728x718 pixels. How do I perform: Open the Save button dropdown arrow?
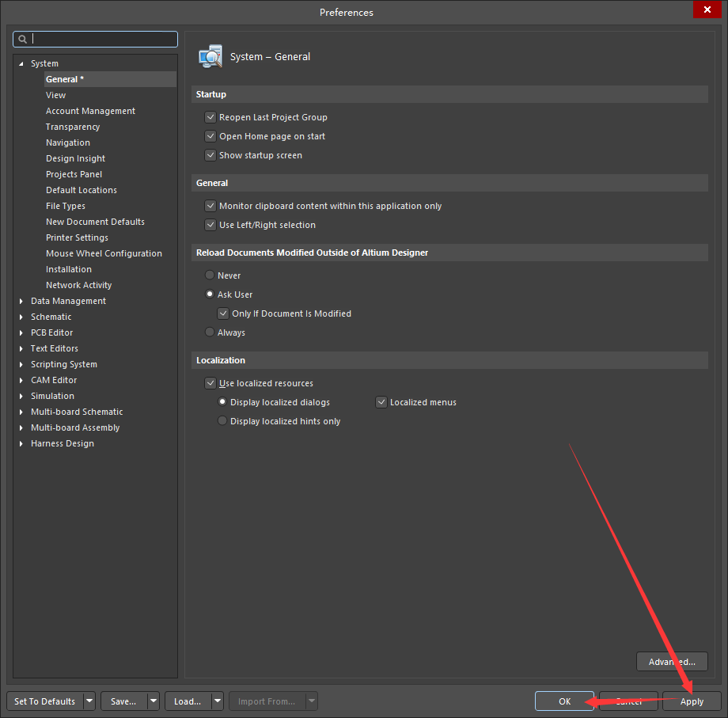[x=154, y=701]
